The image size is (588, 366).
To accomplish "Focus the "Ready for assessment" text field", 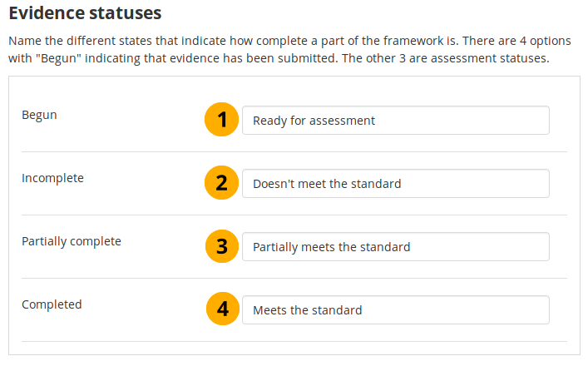I will point(395,121).
